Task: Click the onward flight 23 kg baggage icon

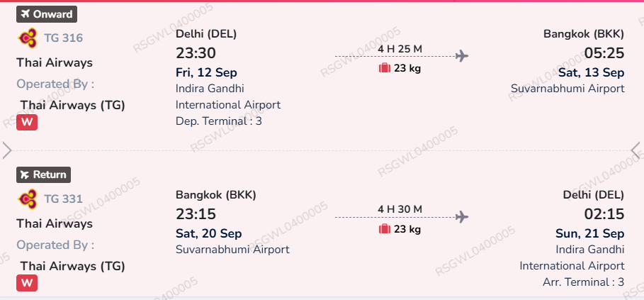Action: click(384, 68)
